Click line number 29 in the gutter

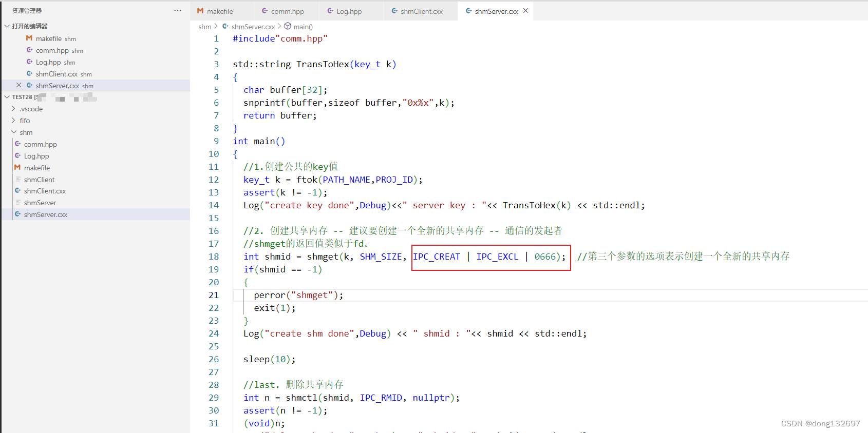[214, 398]
